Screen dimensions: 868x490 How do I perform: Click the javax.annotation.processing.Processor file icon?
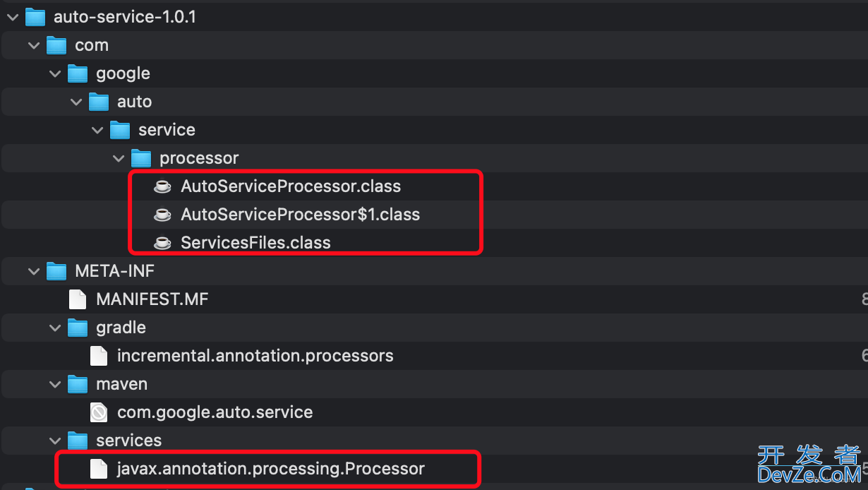[x=99, y=469]
